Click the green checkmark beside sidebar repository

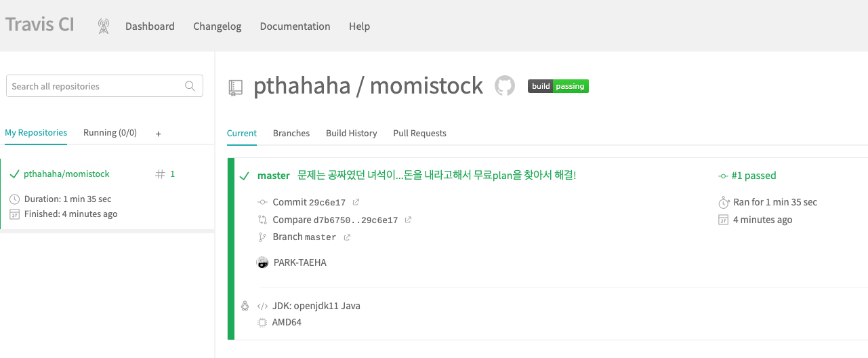pos(14,174)
